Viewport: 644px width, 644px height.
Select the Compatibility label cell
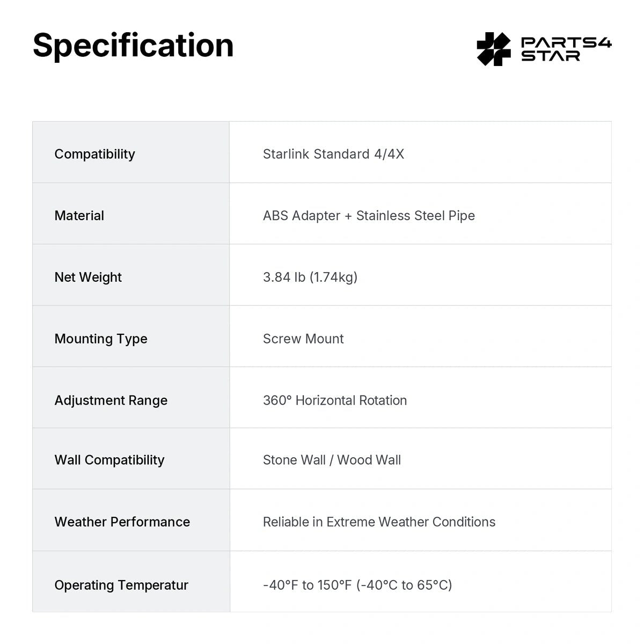[131, 152]
